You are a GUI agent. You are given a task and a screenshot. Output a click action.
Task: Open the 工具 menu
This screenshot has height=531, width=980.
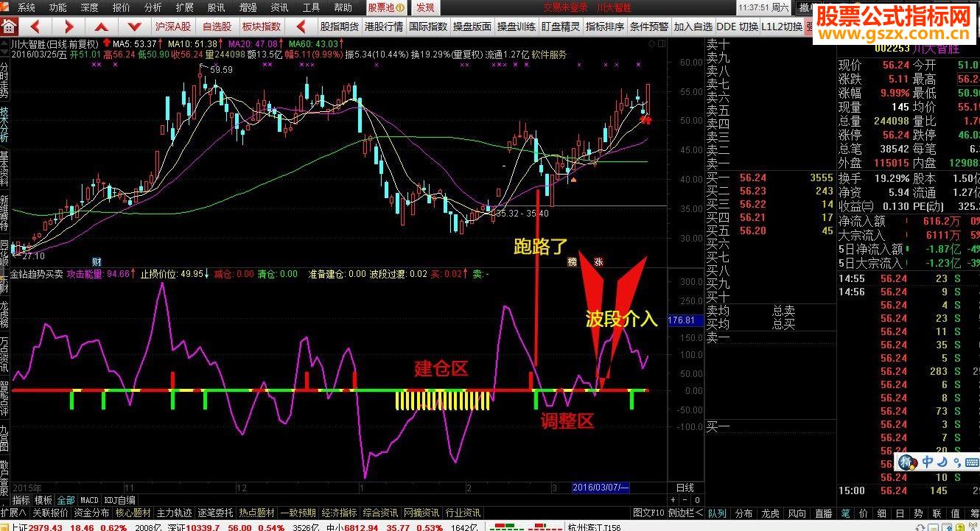point(312,7)
